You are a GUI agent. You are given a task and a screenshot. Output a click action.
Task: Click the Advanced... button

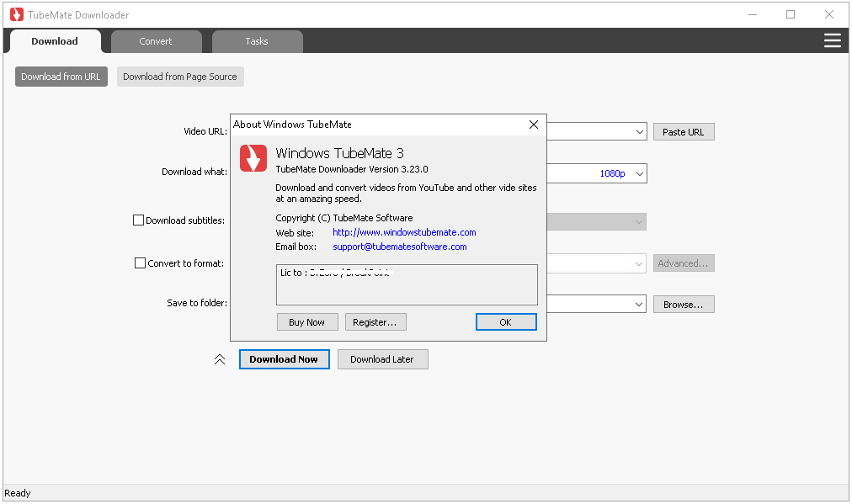683,263
